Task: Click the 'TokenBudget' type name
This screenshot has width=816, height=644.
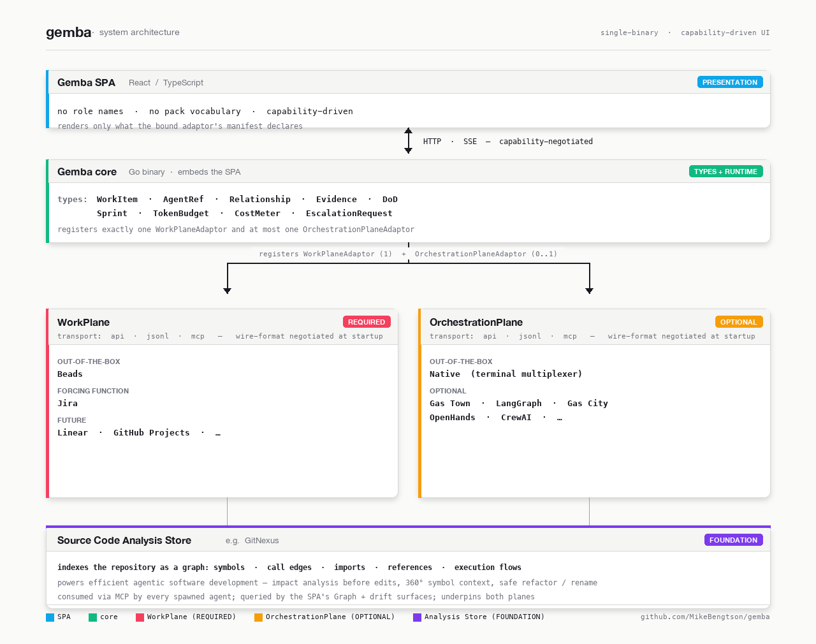Action: (181, 213)
